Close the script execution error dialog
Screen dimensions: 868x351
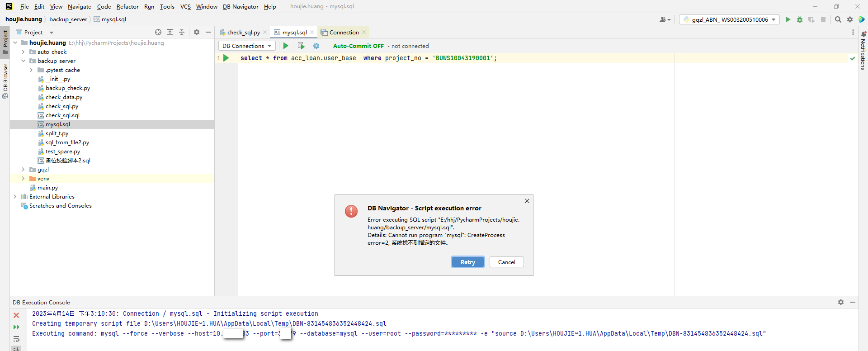coord(527,201)
